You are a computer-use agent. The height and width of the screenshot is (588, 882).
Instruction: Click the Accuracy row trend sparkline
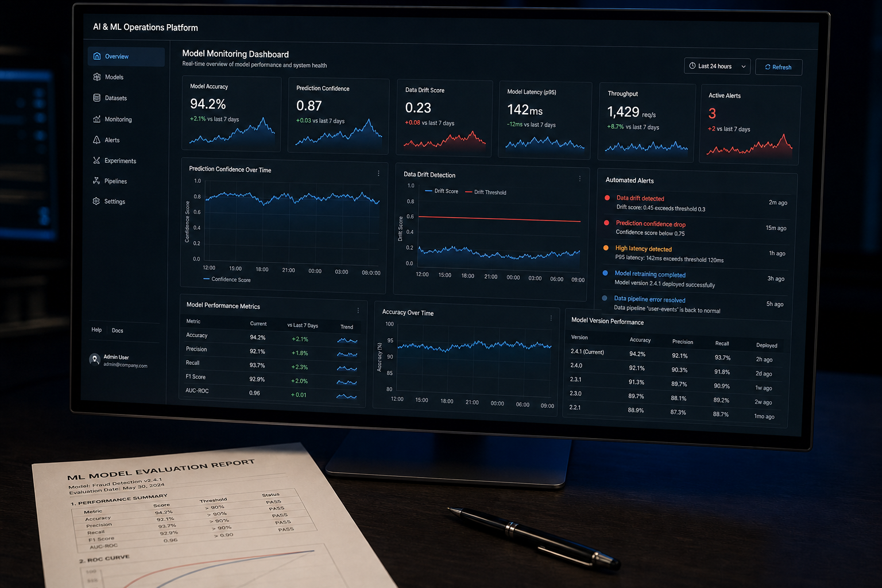(x=347, y=341)
